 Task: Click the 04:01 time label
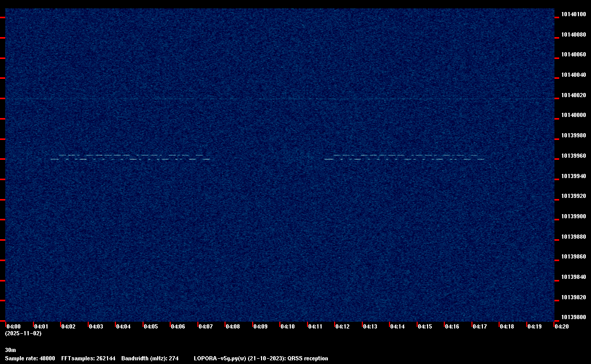click(41, 326)
